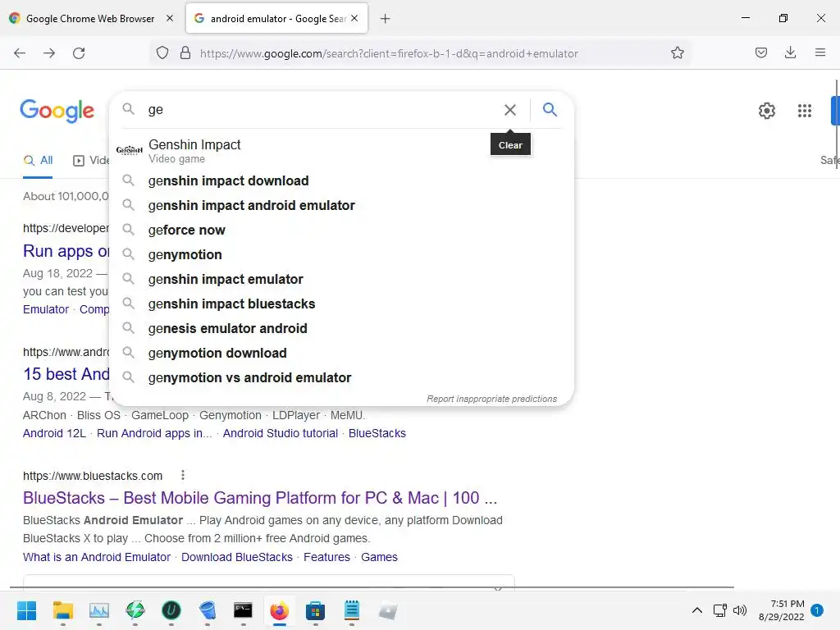Switch to Google Chrome Web Browser tab
840x630 pixels.
pos(91,18)
